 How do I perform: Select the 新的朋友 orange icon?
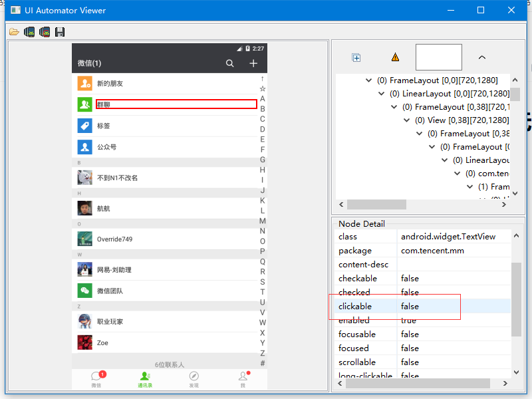(85, 83)
